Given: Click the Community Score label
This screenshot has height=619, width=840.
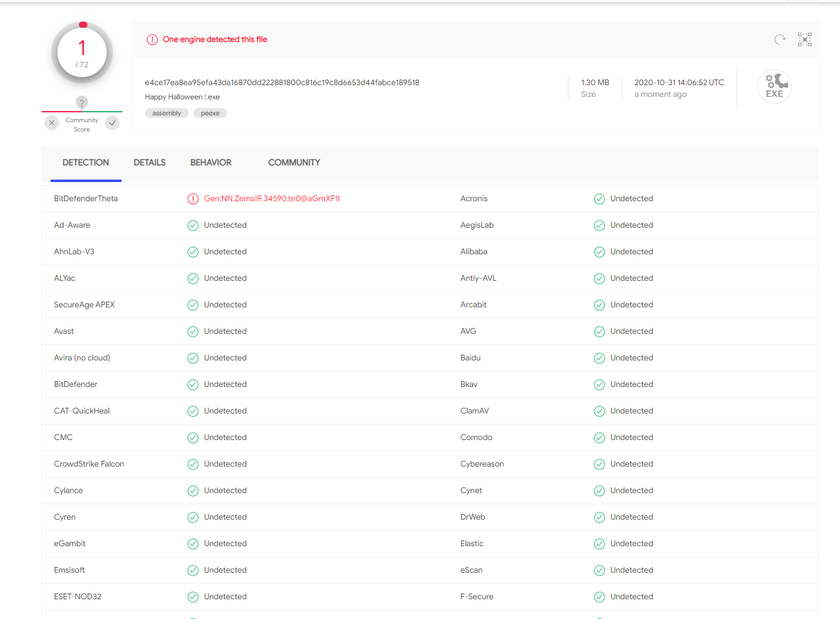Looking at the screenshot, I should click(82, 125).
